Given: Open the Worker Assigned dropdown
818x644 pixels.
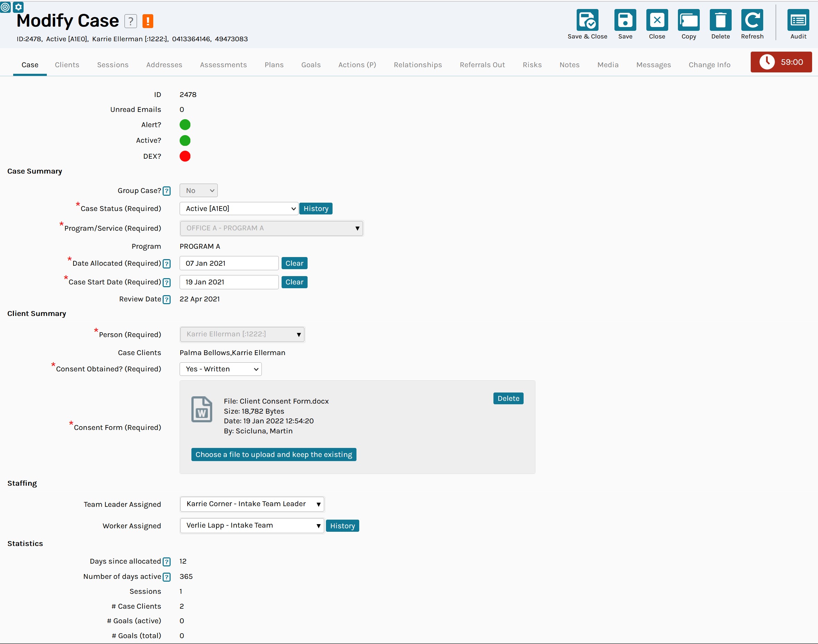Looking at the screenshot, I should click(252, 525).
